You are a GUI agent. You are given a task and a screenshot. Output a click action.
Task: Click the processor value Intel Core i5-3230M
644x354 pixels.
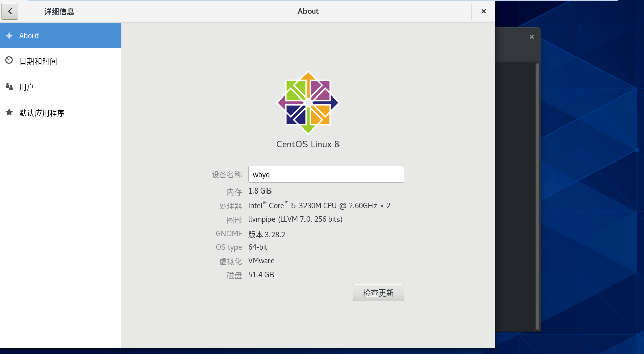click(x=319, y=205)
